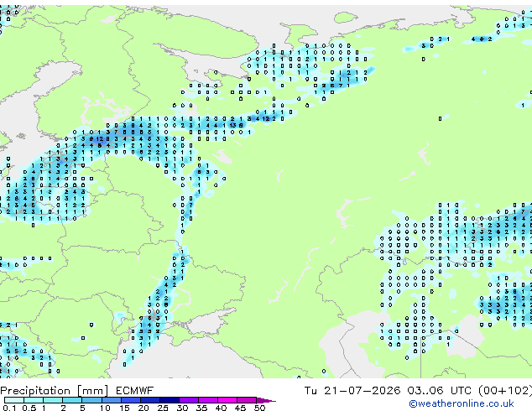Click the 0.5–1 mm legend color box

[34, 400]
